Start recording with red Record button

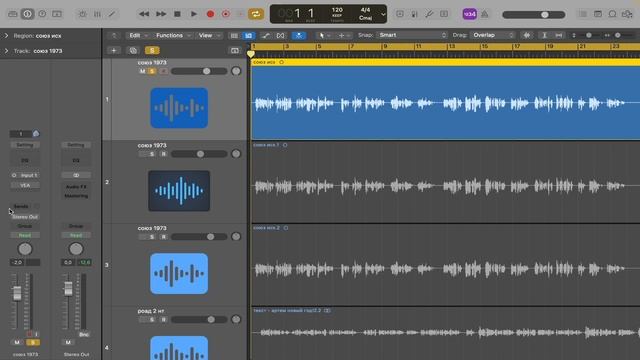(x=210, y=14)
